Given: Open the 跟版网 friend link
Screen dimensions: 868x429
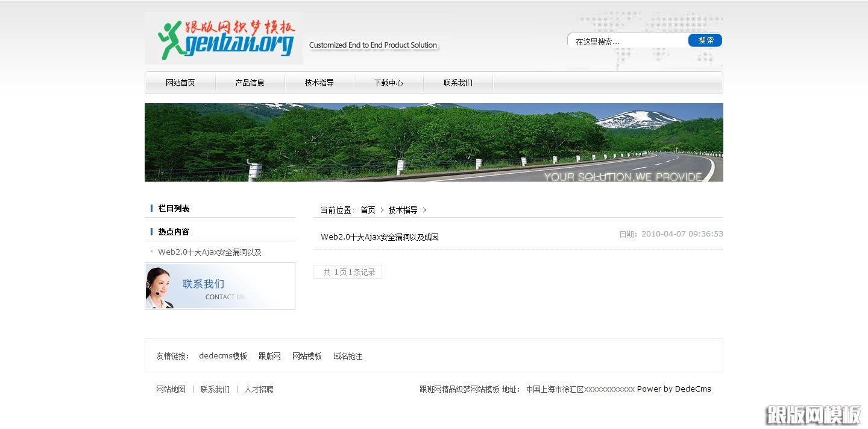Looking at the screenshot, I should click(x=269, y=355).
